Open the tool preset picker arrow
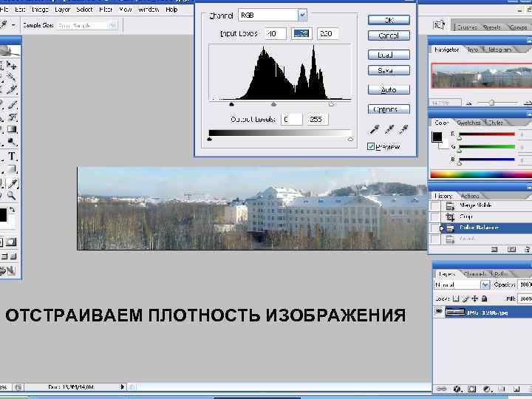This screenshot has height=399, width=532. click(x=13, y=25)
